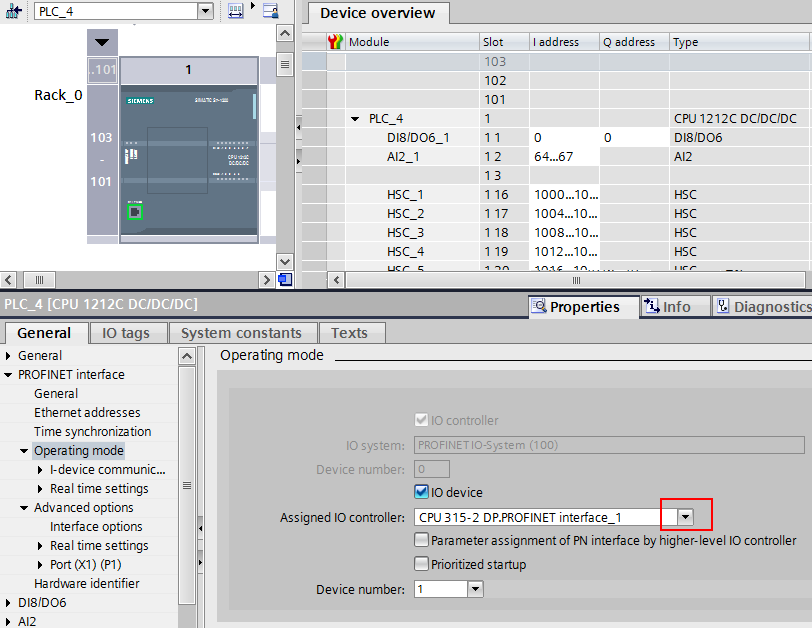Click device overview horizontal scroll left arrow
This screenshot has width=812, height=628.
[x=337, y=280]
